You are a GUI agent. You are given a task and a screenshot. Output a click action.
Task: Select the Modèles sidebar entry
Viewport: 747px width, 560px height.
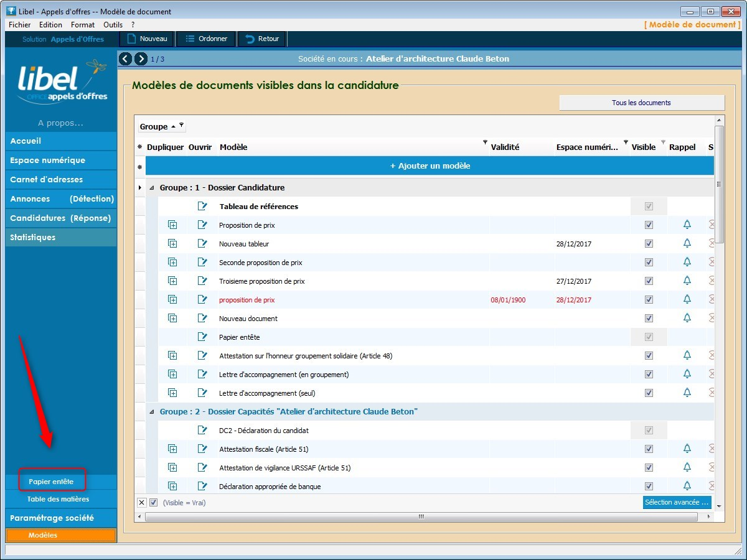(x=61, y=535)
